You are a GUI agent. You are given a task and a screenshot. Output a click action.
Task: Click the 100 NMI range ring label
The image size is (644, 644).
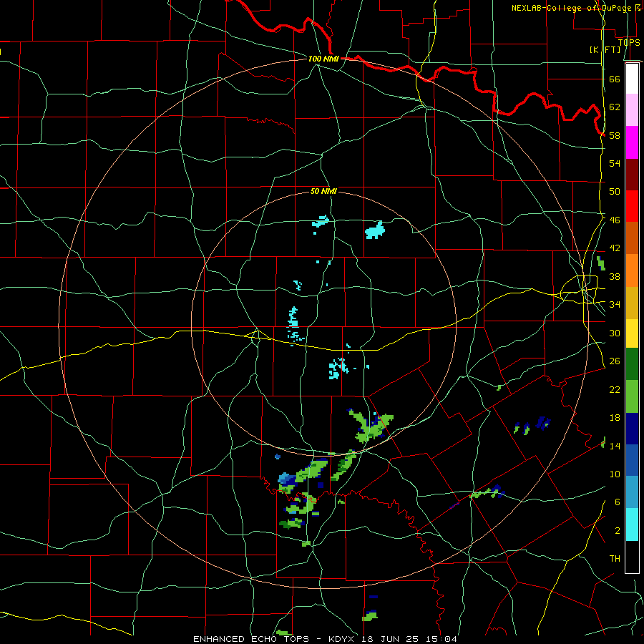[323, 59]
